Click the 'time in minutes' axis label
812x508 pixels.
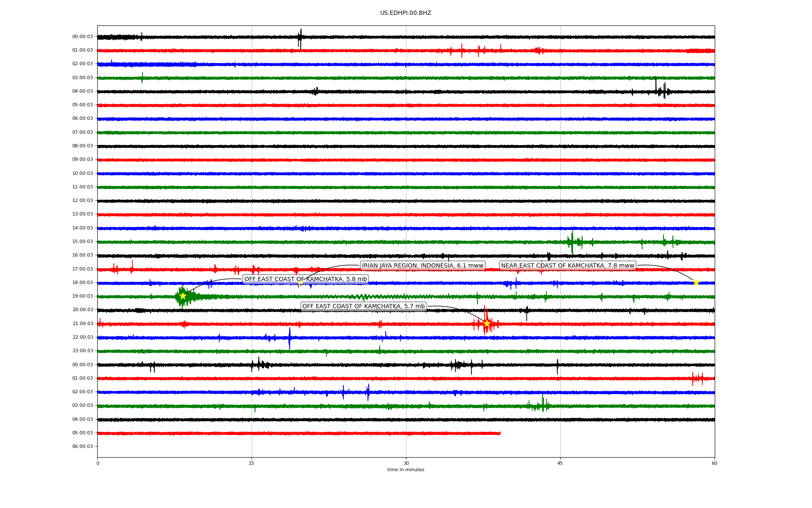coord(406,469)
